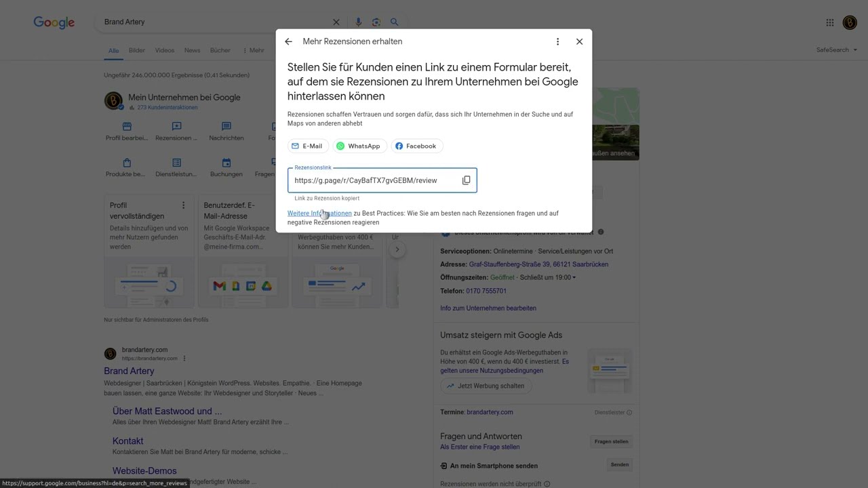Go to the Google logo homepage
868x488 pixels.
pyautogui.click(x=54, y=22)
